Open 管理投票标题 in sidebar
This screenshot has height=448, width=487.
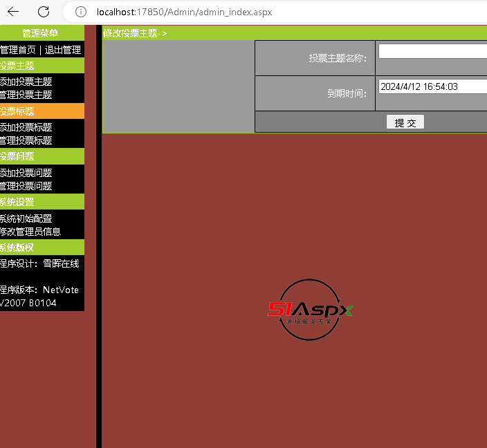tap(26, 140)
